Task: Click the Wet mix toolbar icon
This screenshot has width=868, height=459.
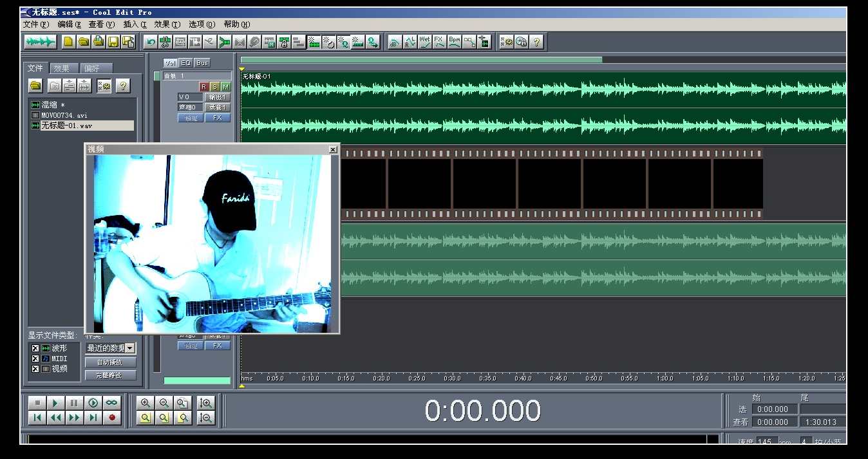Action: click(x=424, y=42)
